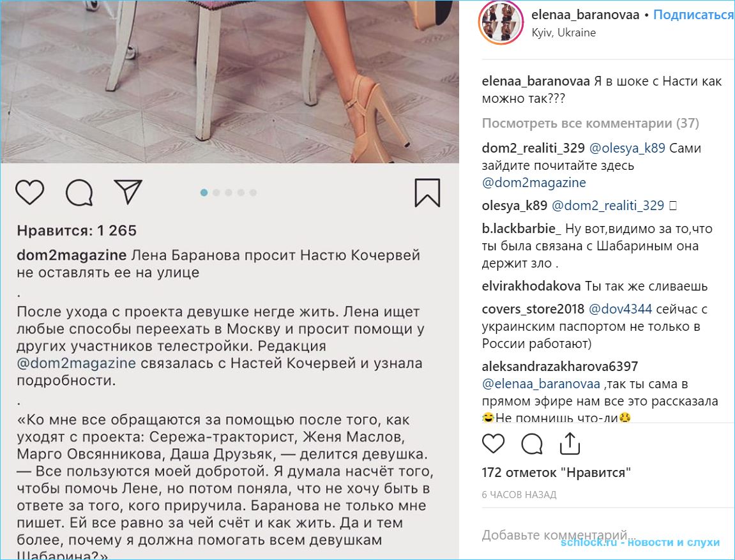Save the post with bookmark icon
This screenshot has height=560, width=735.
[427, 192]
